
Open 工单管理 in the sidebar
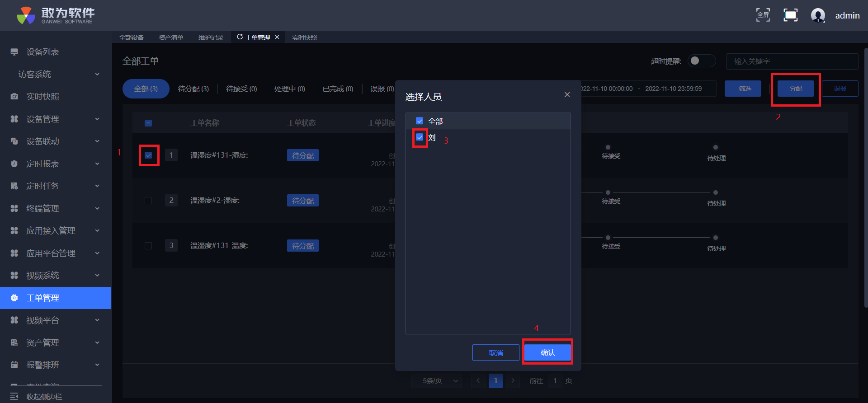[56, 298]
